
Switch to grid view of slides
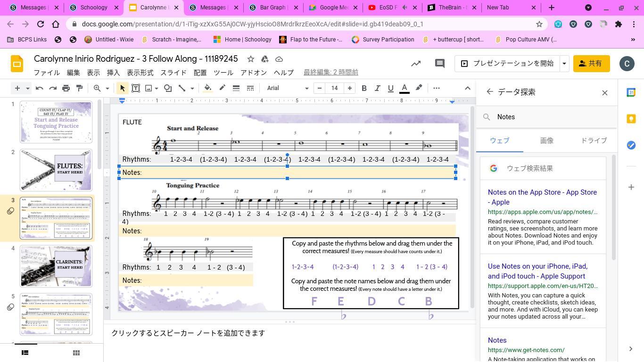tap(76, 353)
